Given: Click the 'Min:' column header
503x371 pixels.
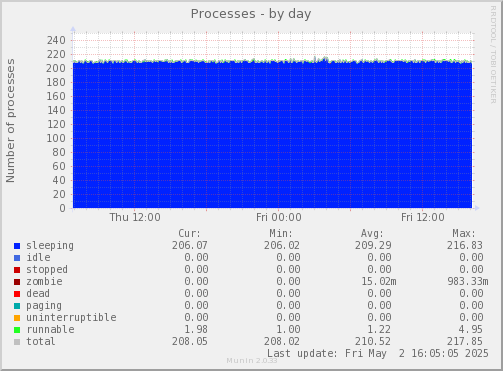Looking at the screenshot, I should (281, 233).
